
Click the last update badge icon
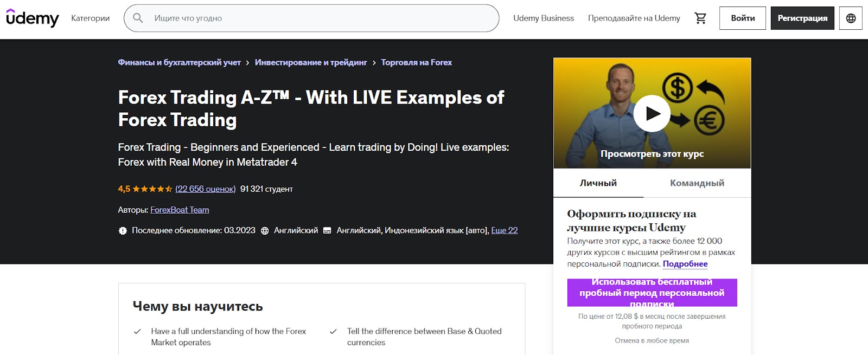123,230
